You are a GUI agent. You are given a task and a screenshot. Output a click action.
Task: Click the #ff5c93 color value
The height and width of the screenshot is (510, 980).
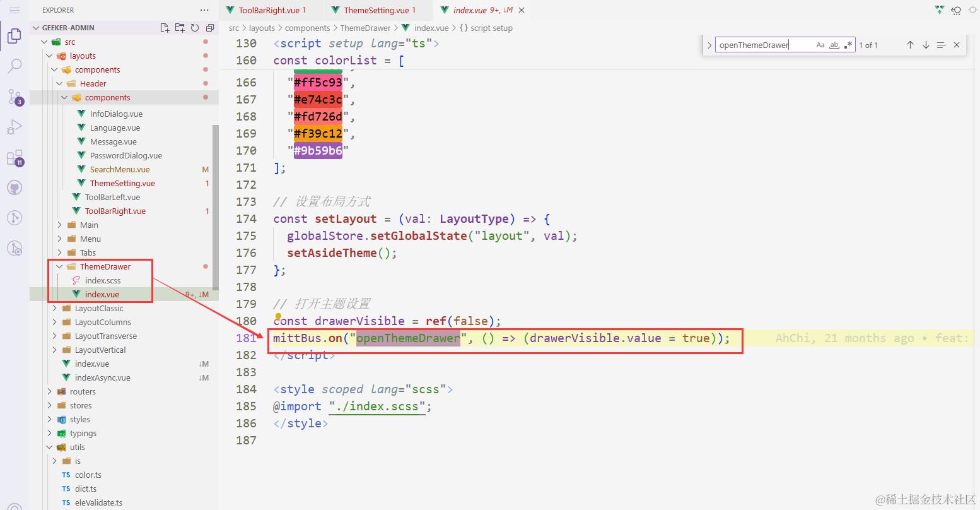(x=318, y=83)
